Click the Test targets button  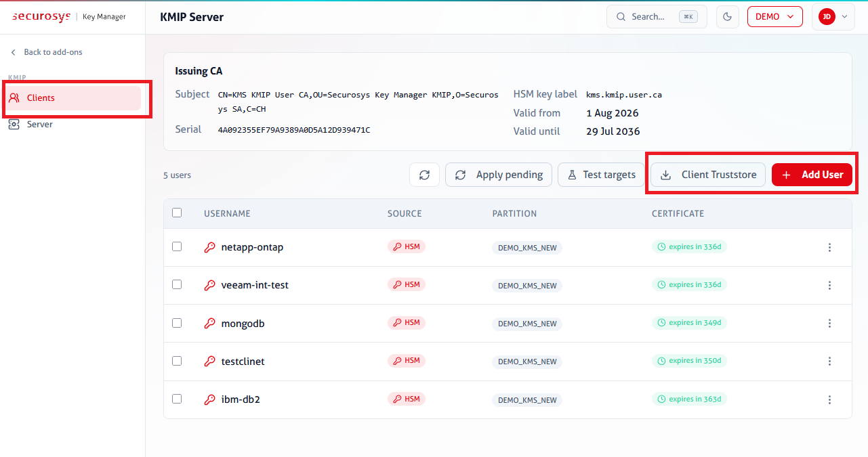click(601, 175)
